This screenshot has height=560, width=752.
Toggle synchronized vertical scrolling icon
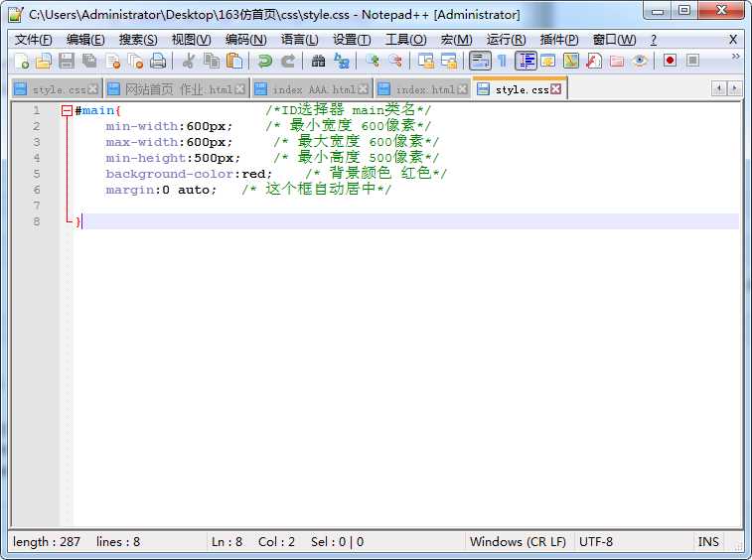click(x=425, y=61)
